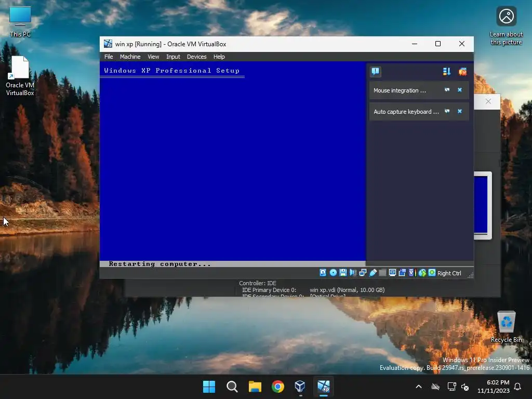Expand the hidden system tray icons chevron
This screenshot has height=399, width=532.
tap(419, 387)
